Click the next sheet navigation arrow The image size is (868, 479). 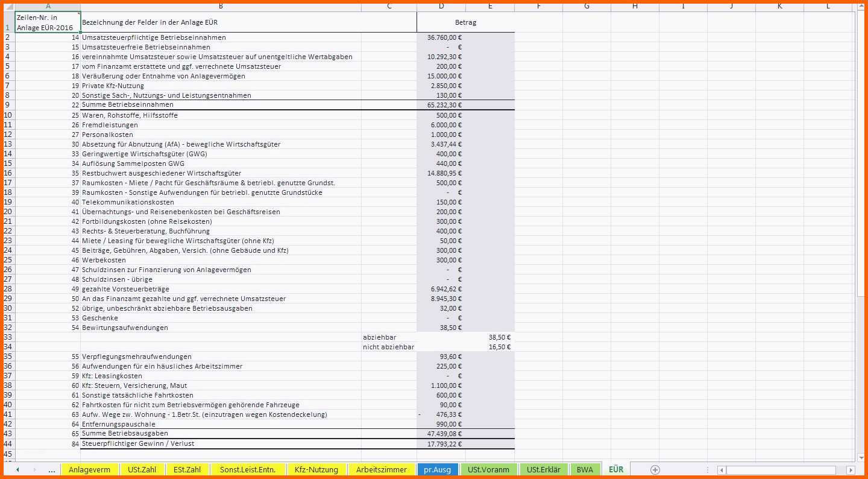point(34,469)
